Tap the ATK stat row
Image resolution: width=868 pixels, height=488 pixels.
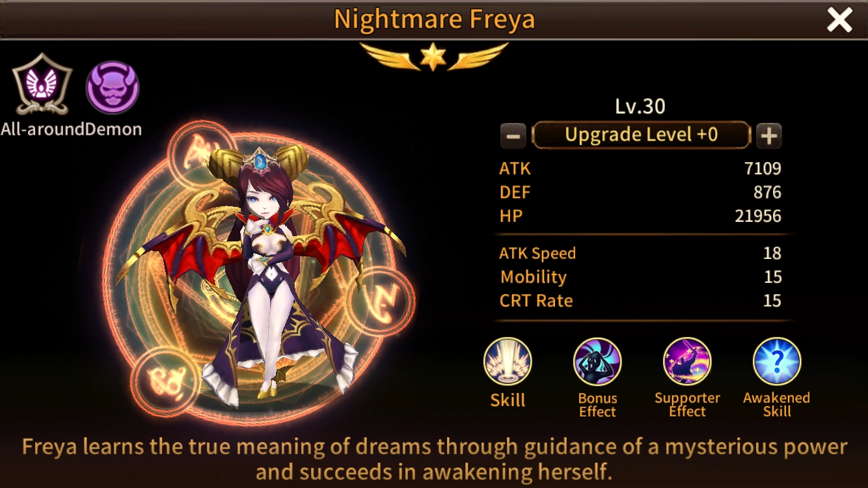pos(640,169)
